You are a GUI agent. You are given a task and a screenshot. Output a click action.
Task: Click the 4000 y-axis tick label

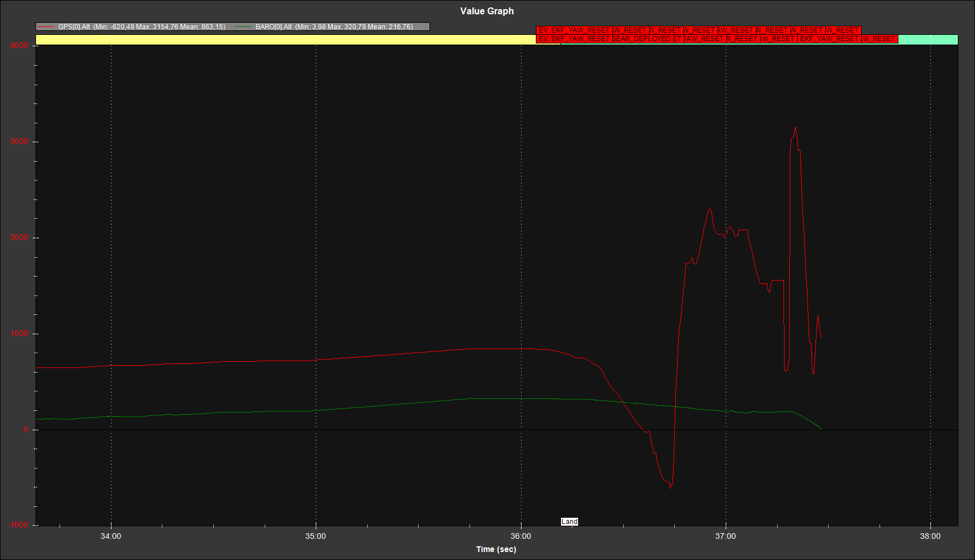pos(19,46)
